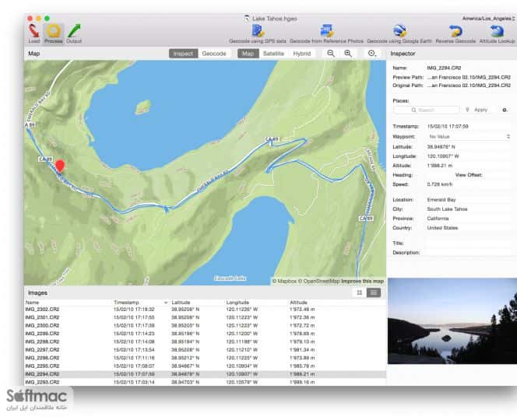Image resolution: width=517 pixels, height=420 pixels.
Task: Switch map mode to Geocode
Action: pyautogui.click(x=214, y=54)
